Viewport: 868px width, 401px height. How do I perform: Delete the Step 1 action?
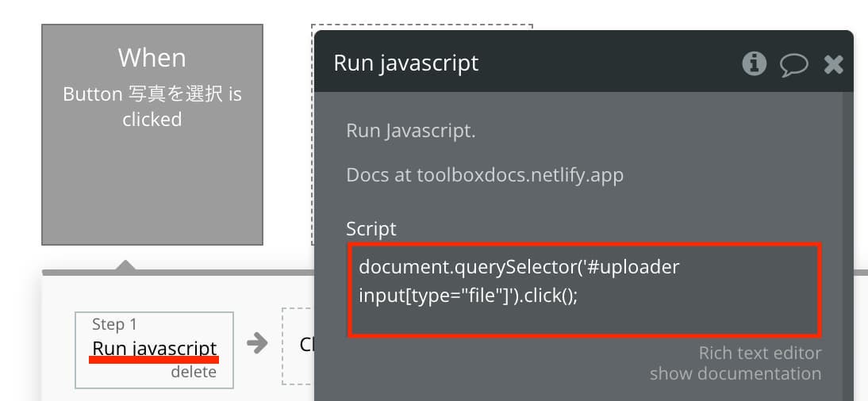pyautogui.click(x=193, y=372)
